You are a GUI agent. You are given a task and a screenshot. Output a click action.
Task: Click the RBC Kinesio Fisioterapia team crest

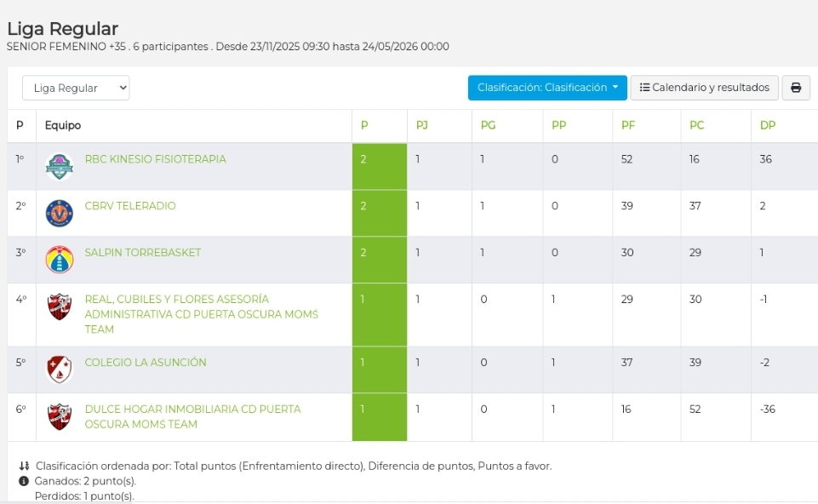(x=59, y=167)
